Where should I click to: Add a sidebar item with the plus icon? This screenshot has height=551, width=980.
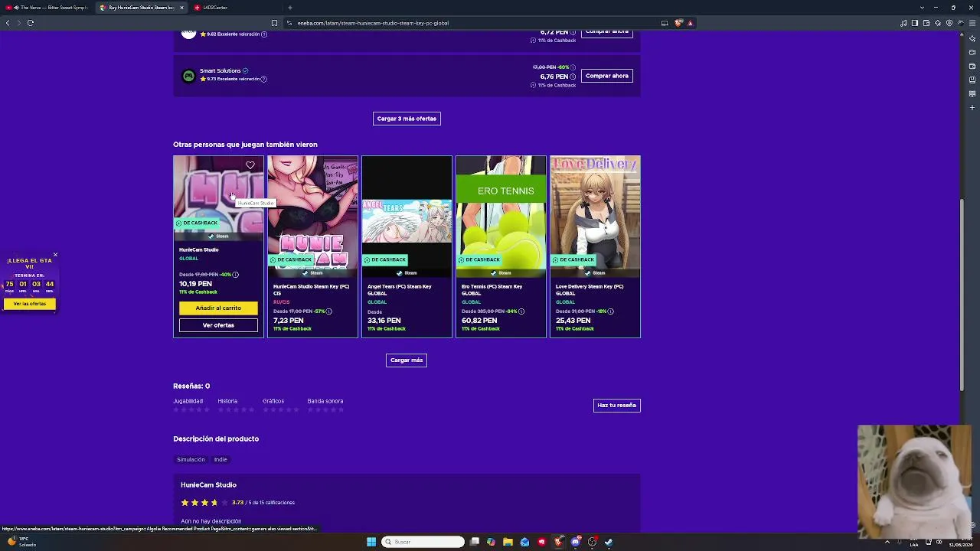(972, 107)
